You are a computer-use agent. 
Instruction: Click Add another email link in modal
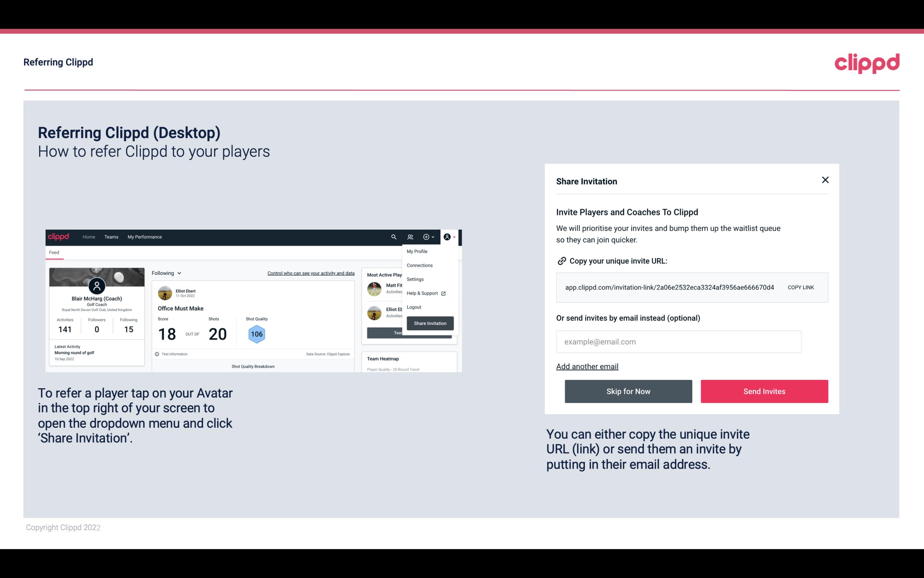pos(588,366)
